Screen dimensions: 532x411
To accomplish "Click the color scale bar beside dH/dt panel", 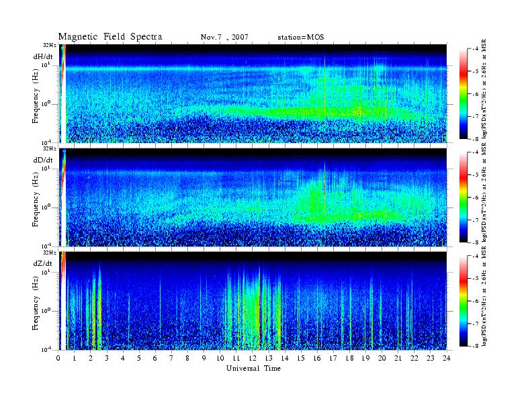I will coord(463,94).
